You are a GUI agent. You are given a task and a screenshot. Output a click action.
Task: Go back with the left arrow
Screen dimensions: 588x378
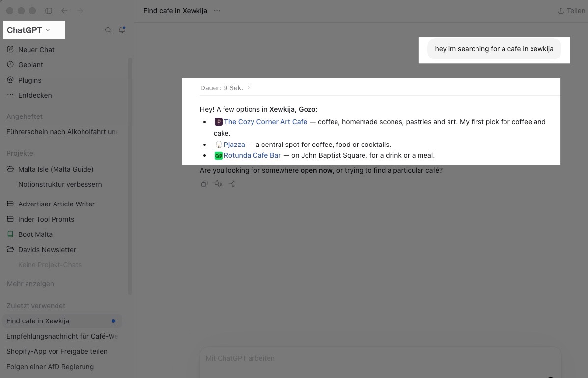point(64,11)
